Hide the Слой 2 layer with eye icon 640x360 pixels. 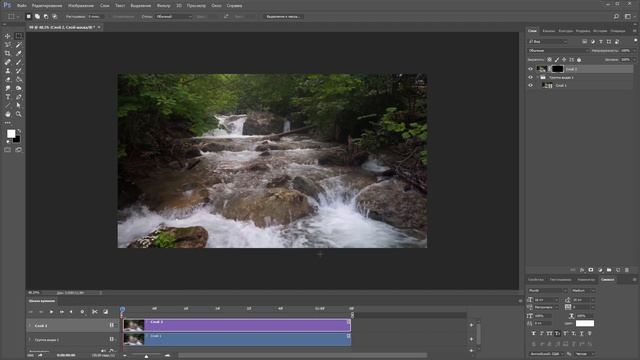tap(530, 69)
